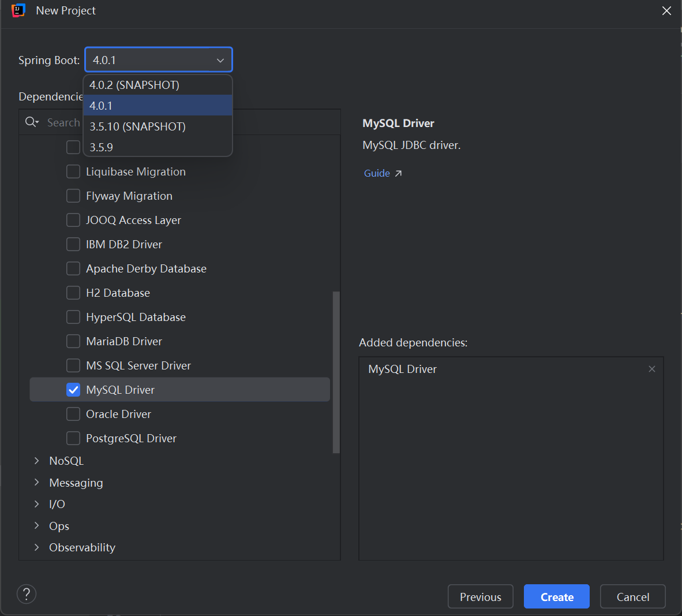The height and width of the screenshot is (616, 682).
Task: Click the Liquibase Migration label
Action: [x=136, y=171]
